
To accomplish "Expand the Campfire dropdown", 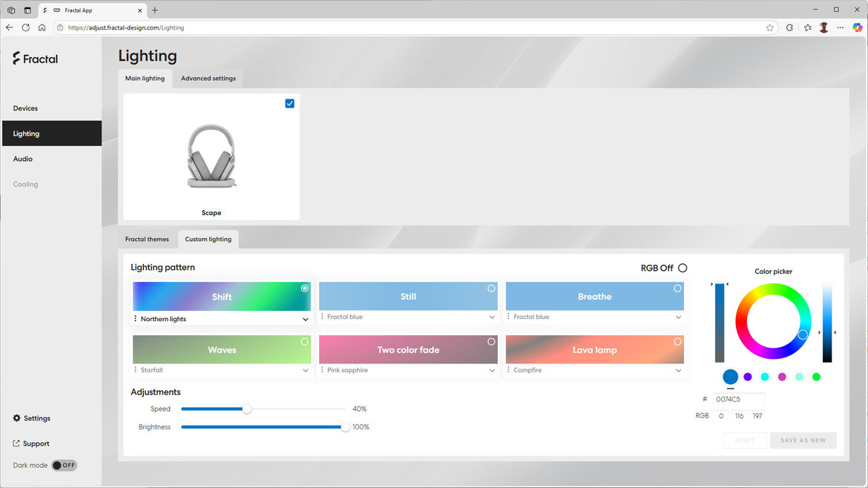I will pos(678,370).
